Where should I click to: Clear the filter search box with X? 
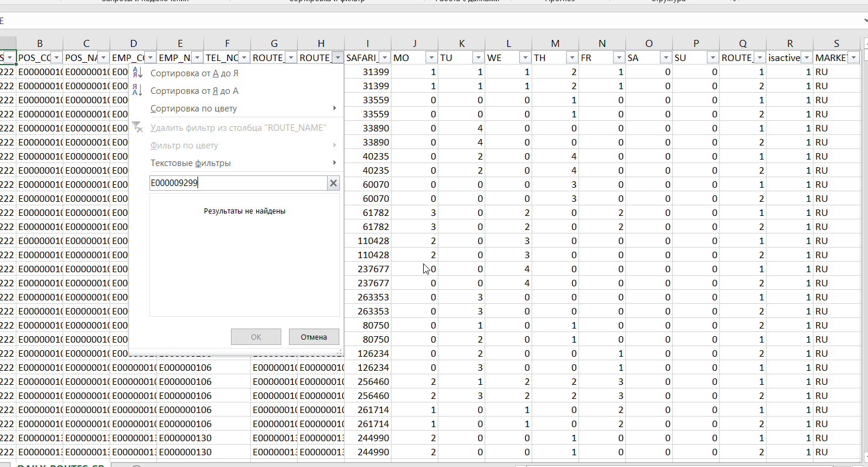point(333,183)
